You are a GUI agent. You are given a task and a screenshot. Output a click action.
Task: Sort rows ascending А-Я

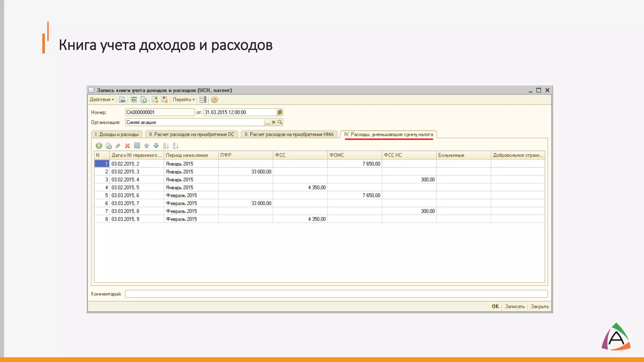pos(166,145)
